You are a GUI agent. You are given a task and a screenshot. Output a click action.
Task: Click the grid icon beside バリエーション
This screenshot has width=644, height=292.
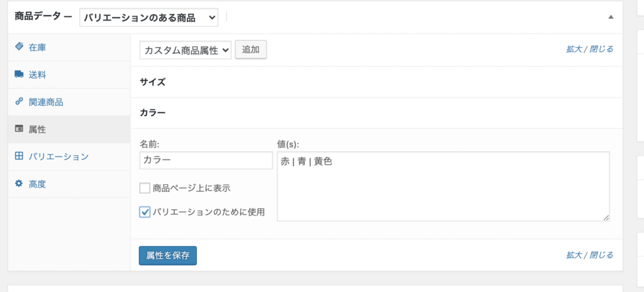tap(19, 156)
